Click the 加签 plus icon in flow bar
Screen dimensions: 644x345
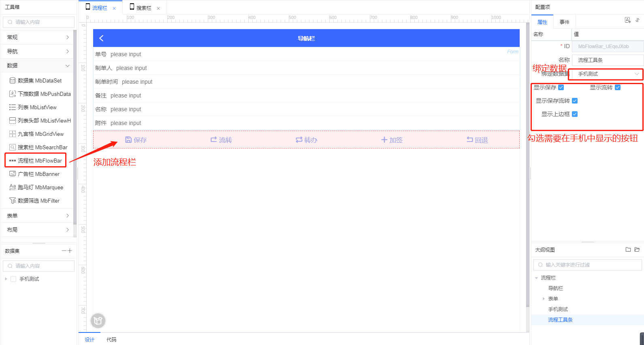pyautogui.click(x=384, y=140)
